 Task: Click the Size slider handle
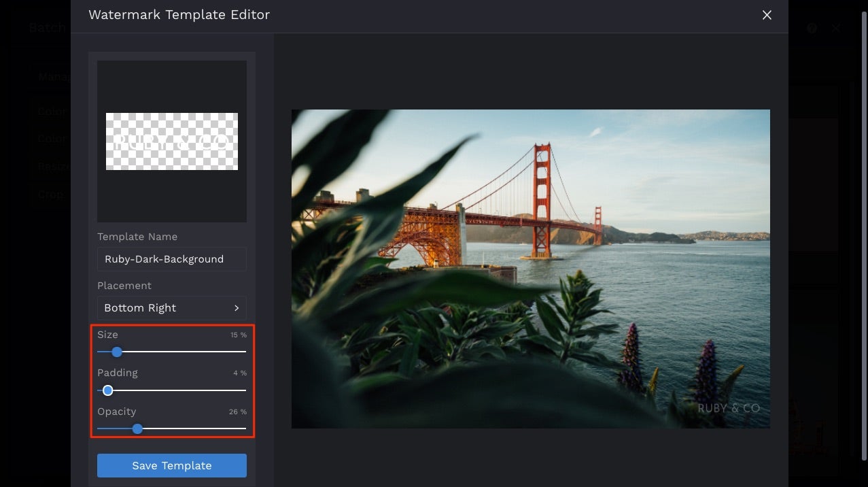pyautogui.click(x=116, y=352)
